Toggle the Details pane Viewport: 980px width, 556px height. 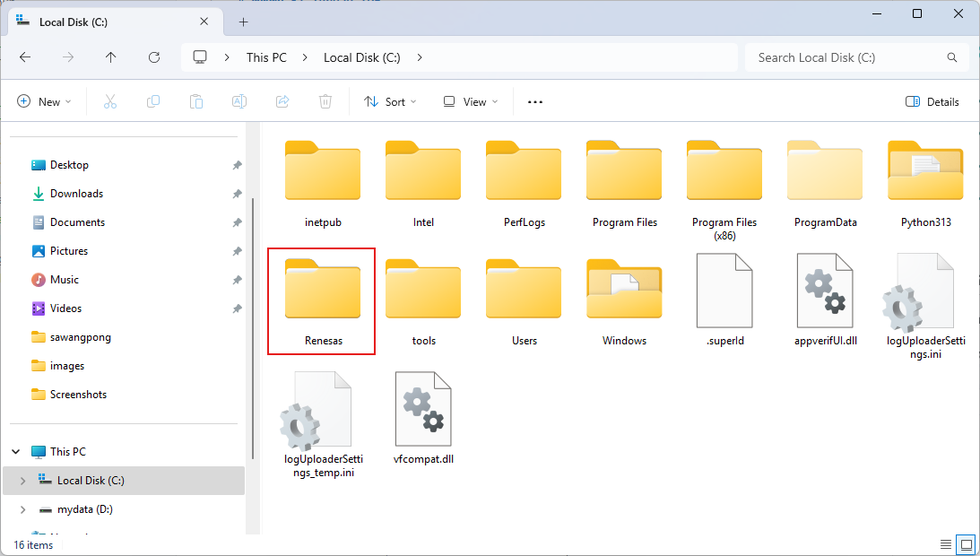click(x=932, y=102)
